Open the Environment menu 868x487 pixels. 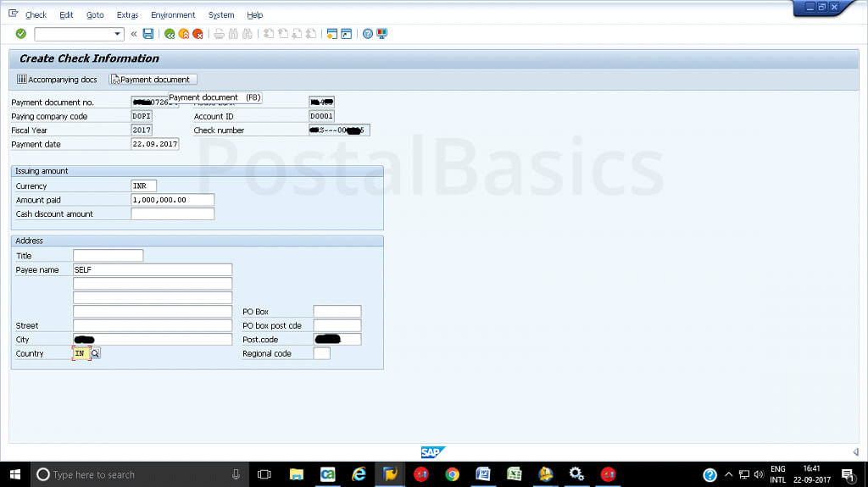pos(173,15)
